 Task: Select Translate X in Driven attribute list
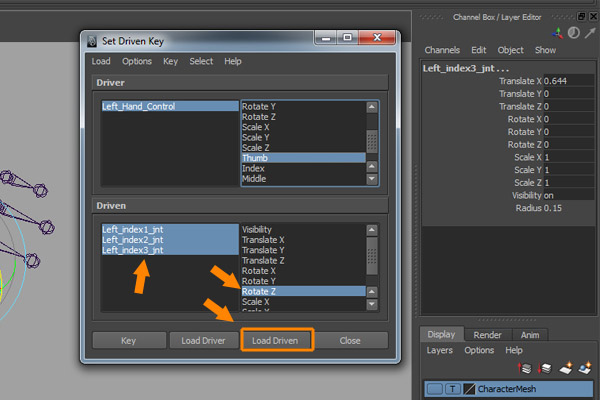pos(303,240)
